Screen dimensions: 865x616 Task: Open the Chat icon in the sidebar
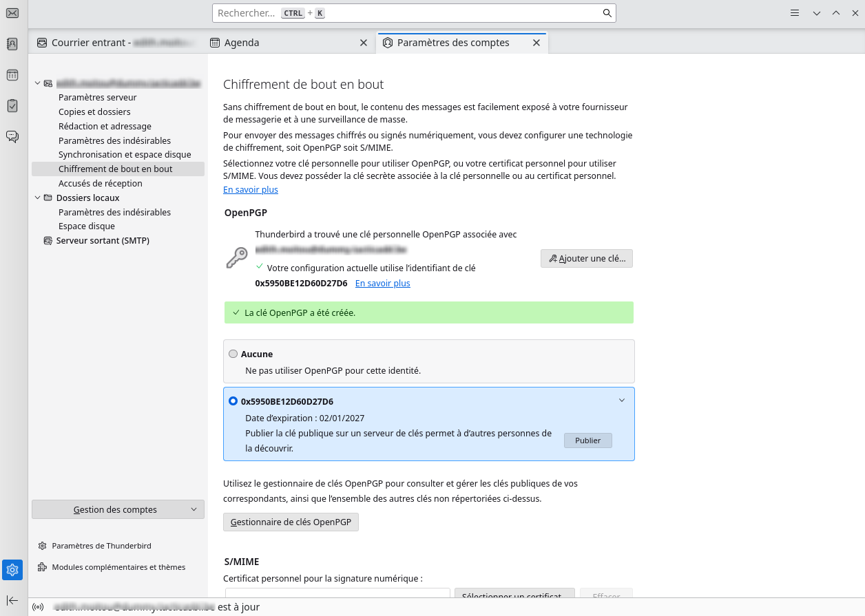pos(12,136)
